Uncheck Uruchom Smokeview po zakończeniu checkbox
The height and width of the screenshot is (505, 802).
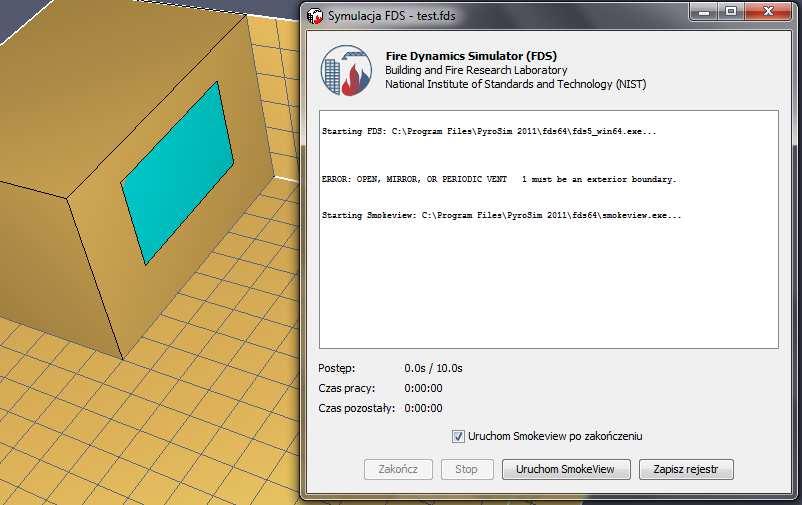458,436
